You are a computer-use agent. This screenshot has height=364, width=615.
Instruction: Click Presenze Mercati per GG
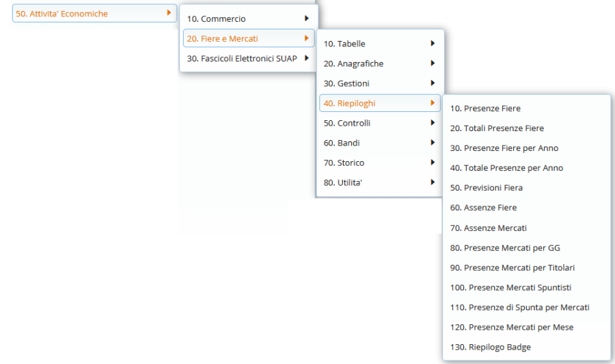pyautogui.click(x=505, y=248)
